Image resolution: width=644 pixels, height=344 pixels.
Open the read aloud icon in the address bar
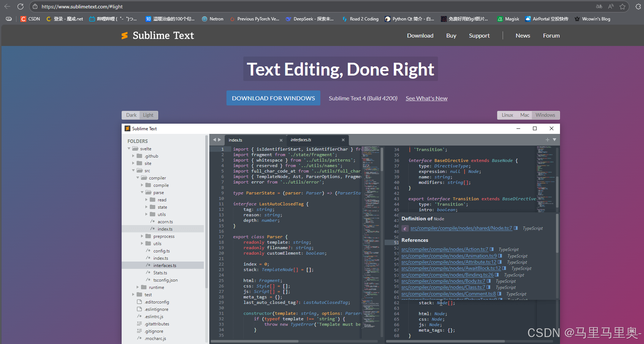point(611,7)
